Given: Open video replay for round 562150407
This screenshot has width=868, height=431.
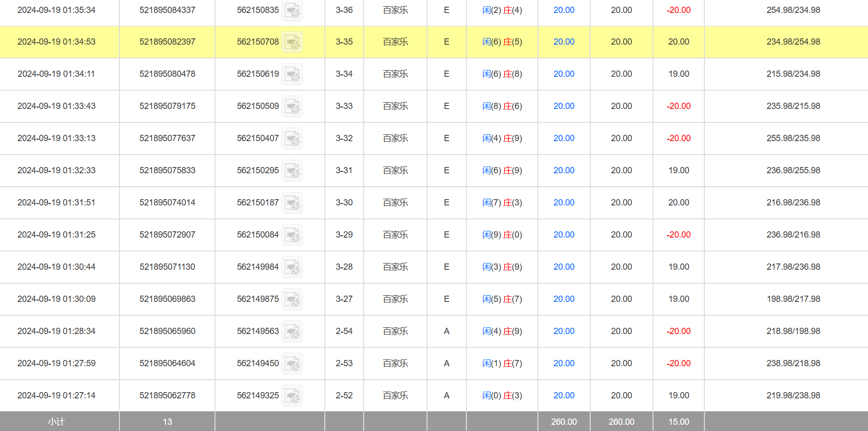Looking at the screenshot, I should 292,139.
